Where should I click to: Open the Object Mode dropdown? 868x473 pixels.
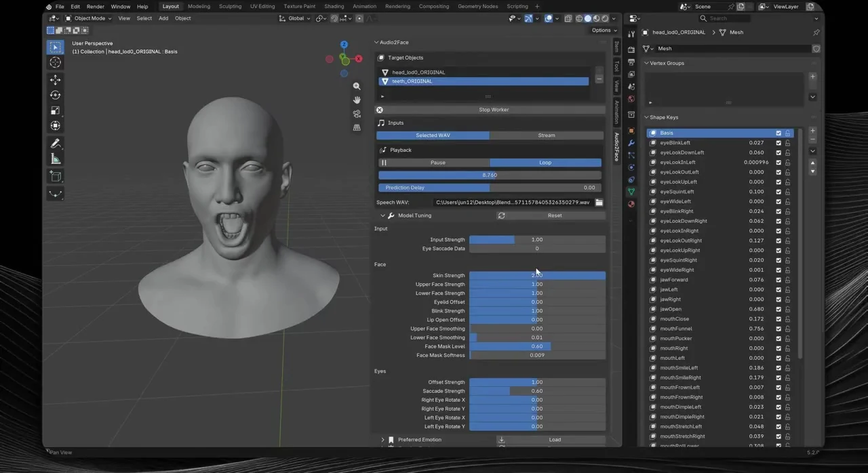pyautogui.click(x=89, y=18)
